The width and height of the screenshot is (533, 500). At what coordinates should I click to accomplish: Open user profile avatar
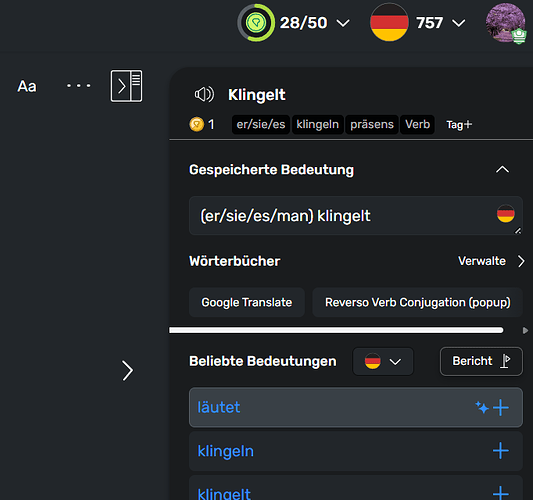click(x=506, y=23)
